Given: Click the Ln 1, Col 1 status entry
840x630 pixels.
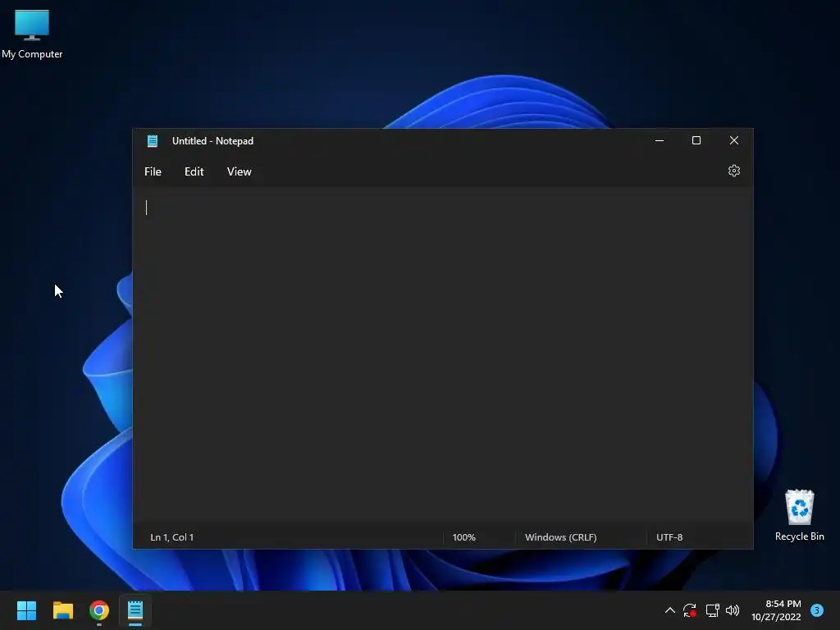Looking at the screenshot, I should pyautogui.click(x=172, y=536).
